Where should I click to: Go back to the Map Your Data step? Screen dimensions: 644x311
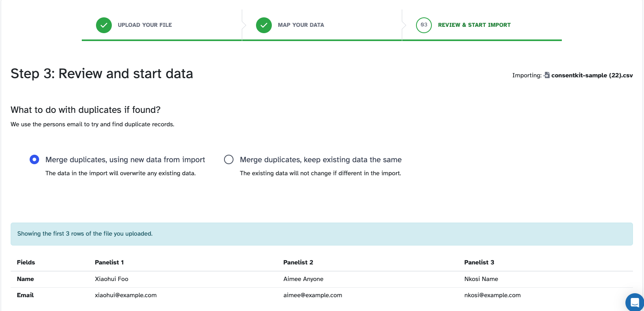[x=301, y=25]
